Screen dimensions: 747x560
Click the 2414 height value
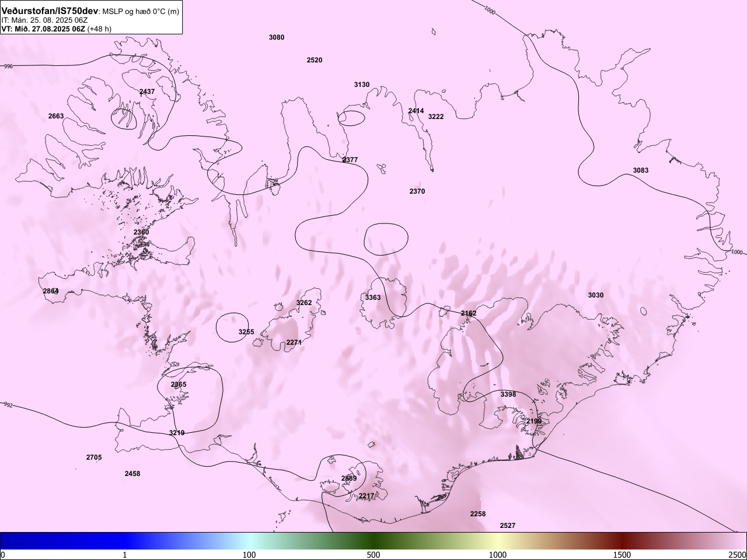[416, 111]
